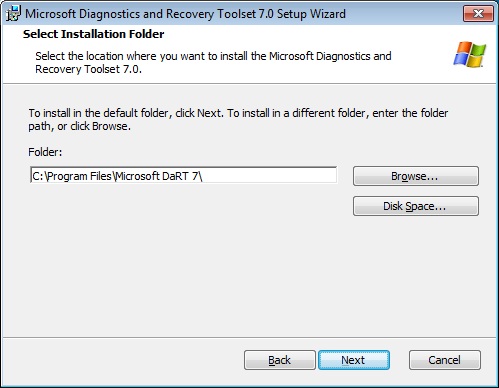Click the Windows flag logo in the header
499x388 pixels.
(x=469, y=54)
